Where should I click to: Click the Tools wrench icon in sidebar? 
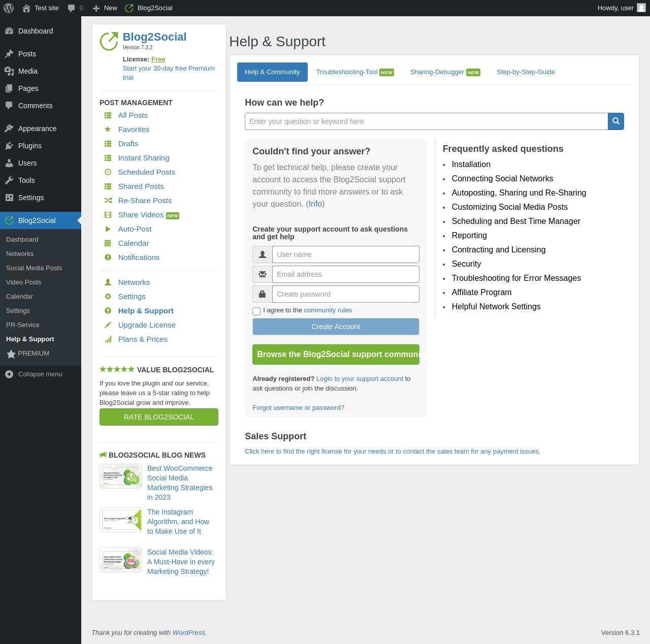click(9, 180)
